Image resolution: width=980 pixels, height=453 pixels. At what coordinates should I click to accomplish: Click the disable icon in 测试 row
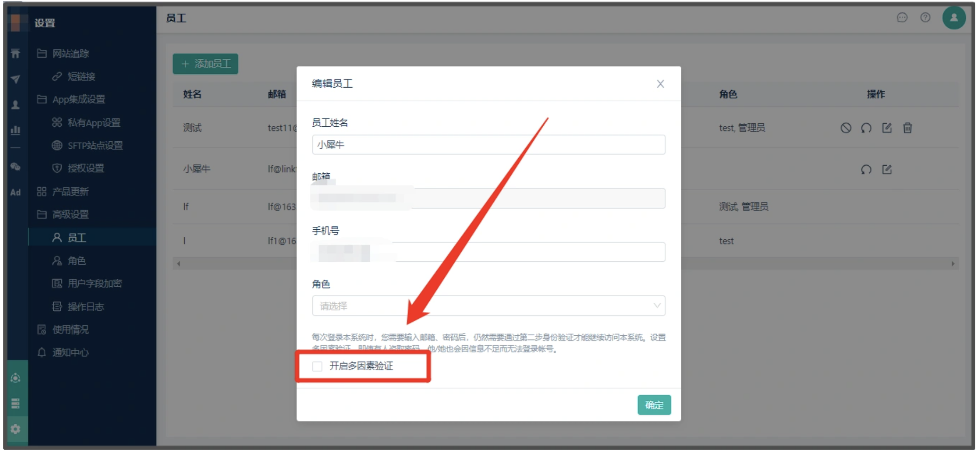pyautogui.click(x=846, y=128)
